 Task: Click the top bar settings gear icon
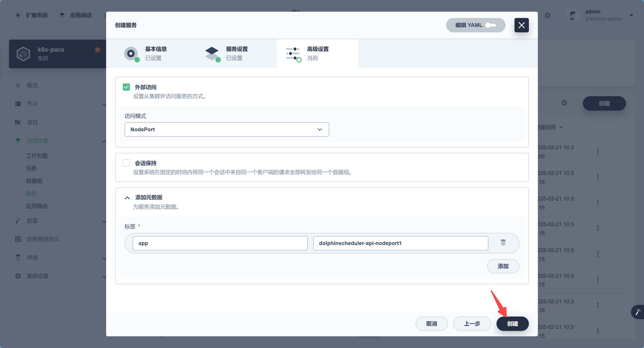coord(548,16)
